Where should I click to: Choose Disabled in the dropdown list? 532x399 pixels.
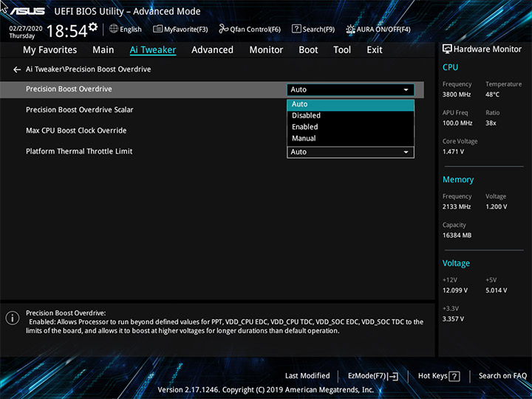click(x=350, y=116)
